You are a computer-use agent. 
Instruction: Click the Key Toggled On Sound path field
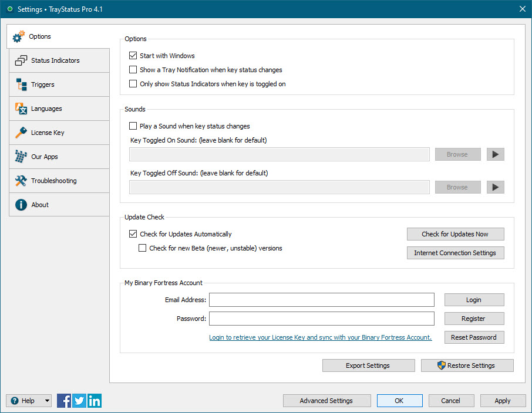pyautogui.click(x=280, y=154)
